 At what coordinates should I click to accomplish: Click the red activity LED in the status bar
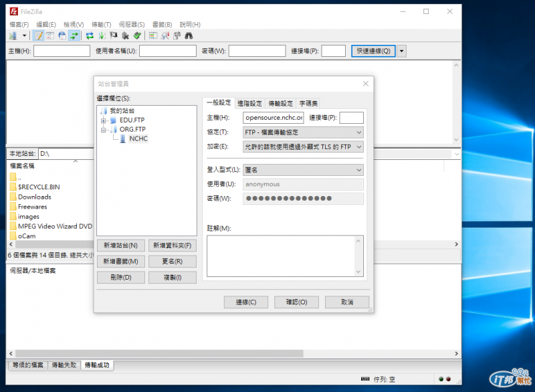pos(448,379)
